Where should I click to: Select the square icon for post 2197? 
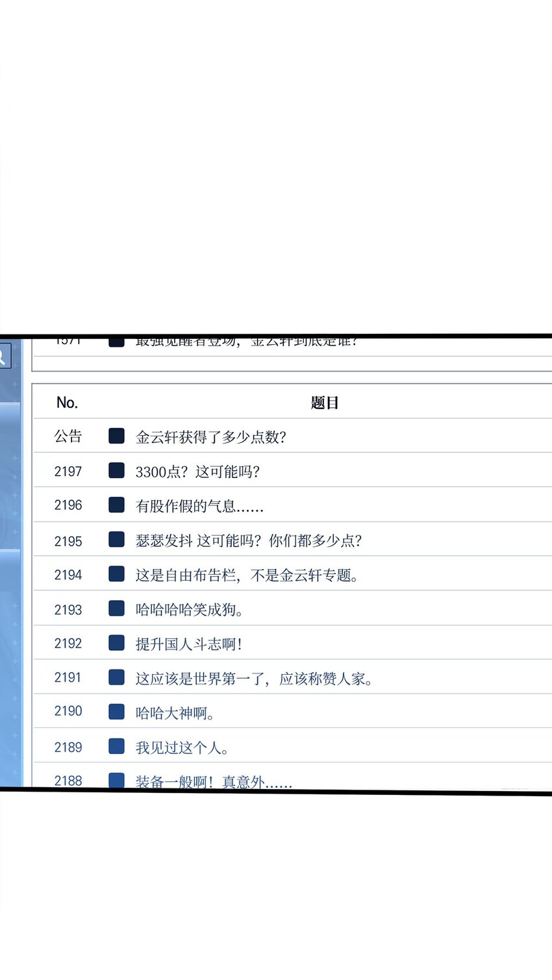(116, 470)
